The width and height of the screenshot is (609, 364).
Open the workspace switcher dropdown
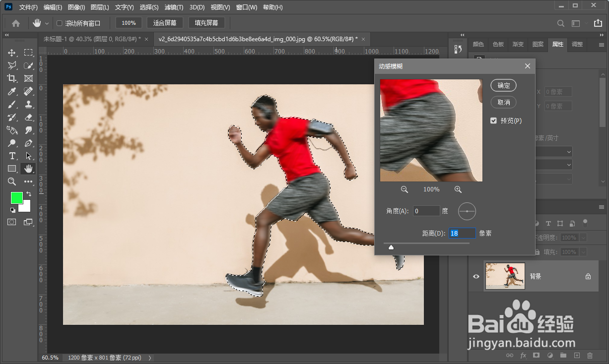click(576, 23)
